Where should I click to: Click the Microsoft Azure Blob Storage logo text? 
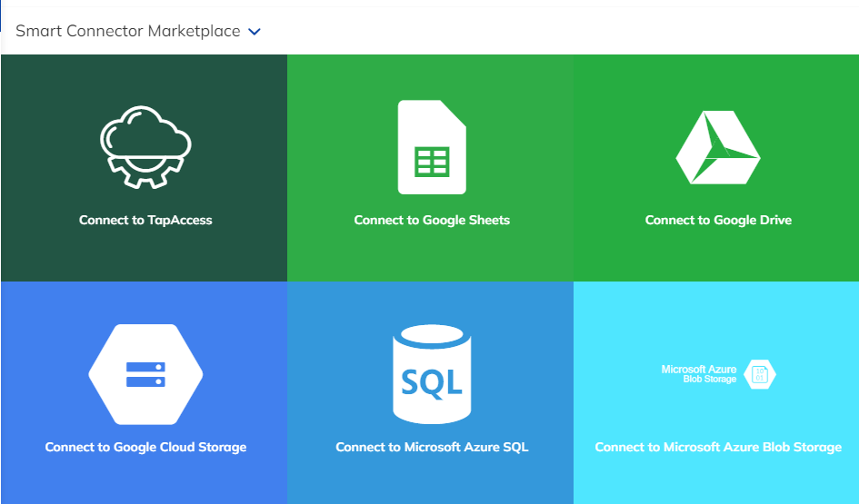[699, 374]
